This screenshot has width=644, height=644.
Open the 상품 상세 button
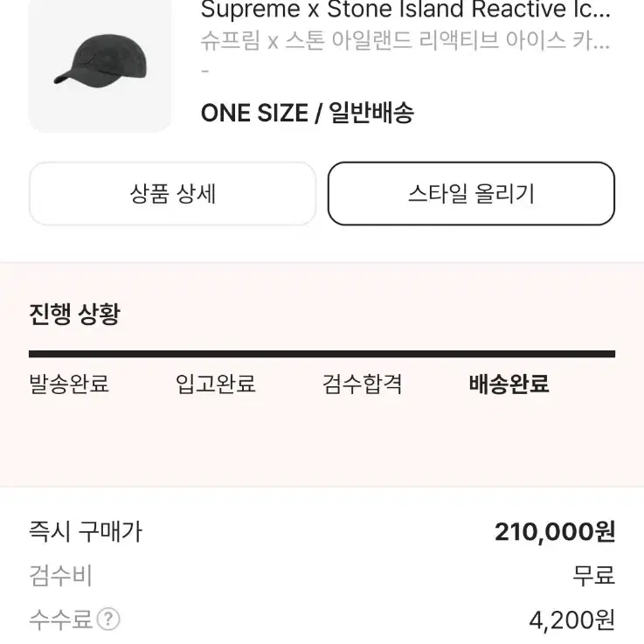(x=172, y=193)
